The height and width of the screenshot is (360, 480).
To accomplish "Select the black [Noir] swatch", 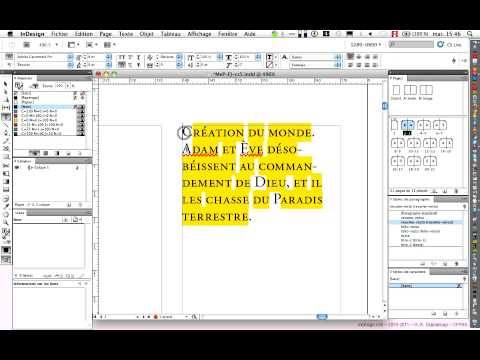I will 49,107.
